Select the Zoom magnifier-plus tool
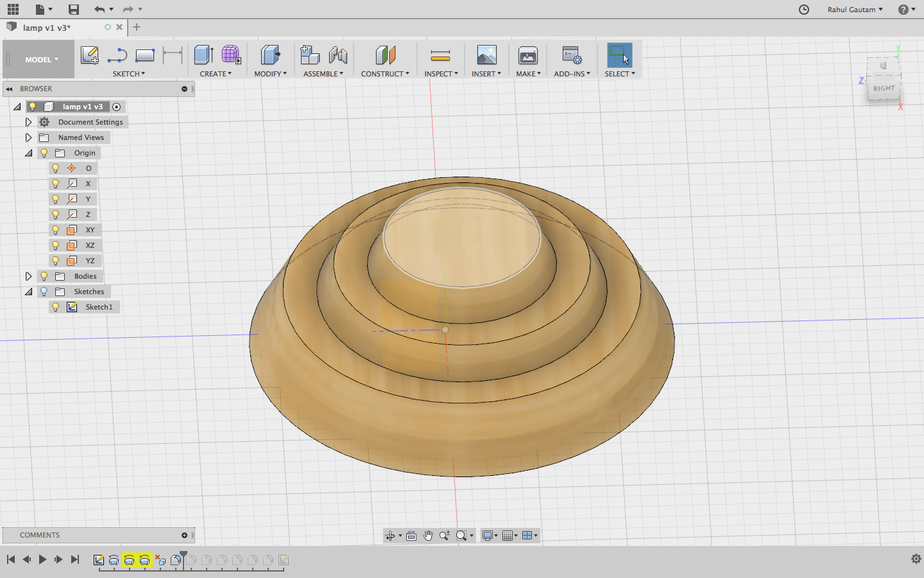 444,536
